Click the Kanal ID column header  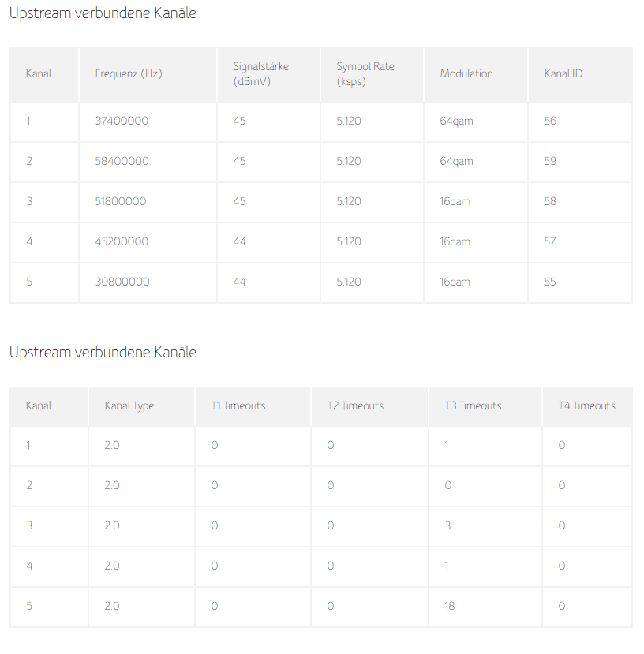(x=563, y=74)
